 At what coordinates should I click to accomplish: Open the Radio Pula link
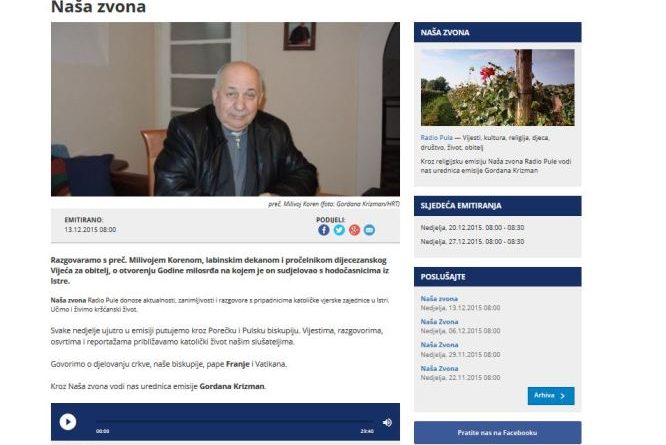coord(436,138)
